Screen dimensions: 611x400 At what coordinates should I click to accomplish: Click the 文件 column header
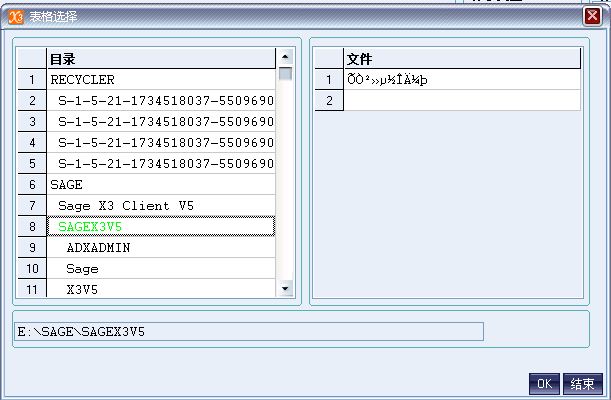[x=461, y=59]
